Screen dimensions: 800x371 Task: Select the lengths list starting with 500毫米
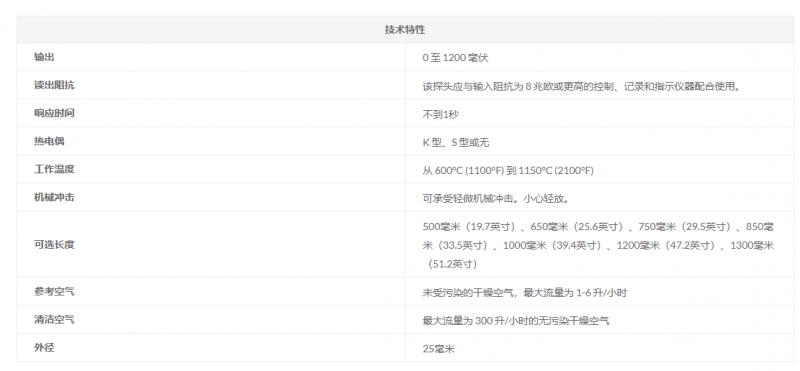tap(598, 245)
